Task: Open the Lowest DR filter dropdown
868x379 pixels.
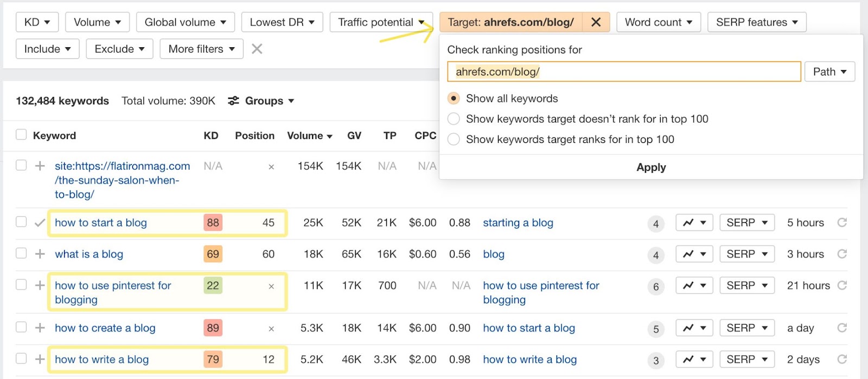Action: tap(282, 22)
